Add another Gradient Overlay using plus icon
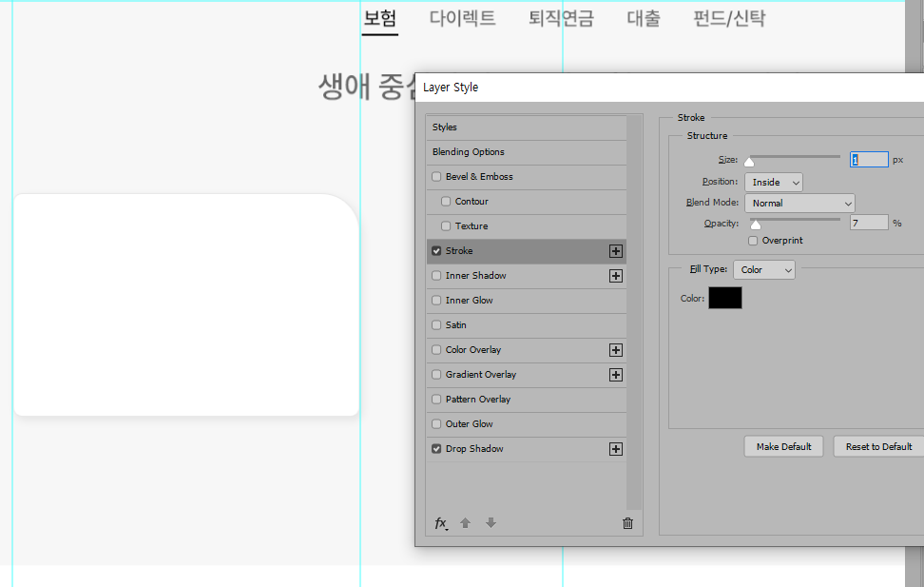 click(616, 375)
